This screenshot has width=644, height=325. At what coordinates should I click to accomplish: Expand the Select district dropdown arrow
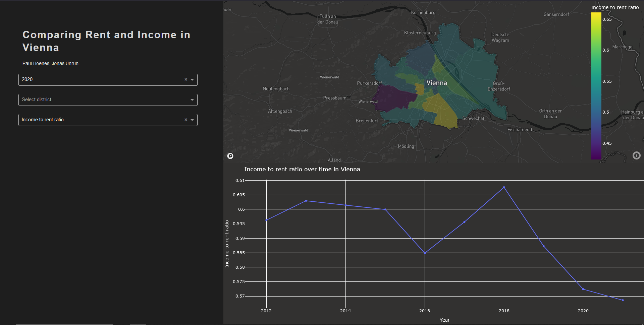click(192, 100)
